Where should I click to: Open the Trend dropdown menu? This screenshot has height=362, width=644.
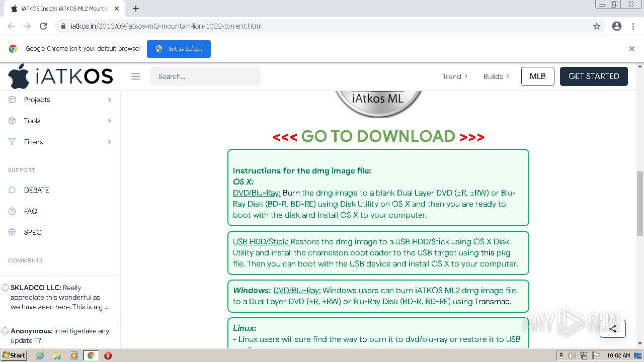pos(455,76)
